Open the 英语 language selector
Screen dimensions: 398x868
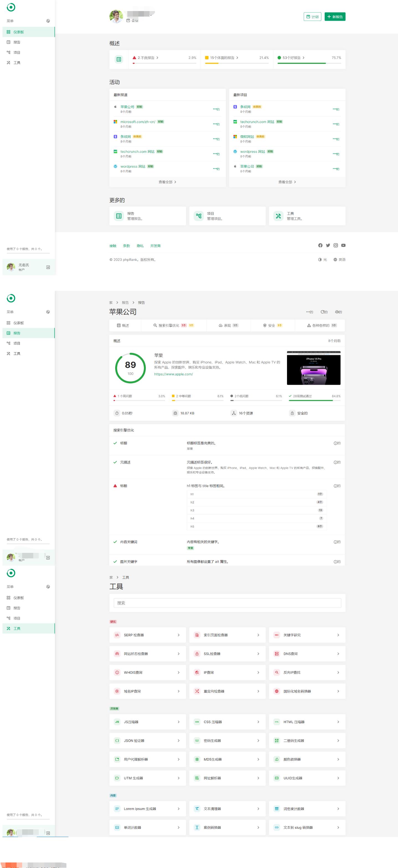coord(339,260)
